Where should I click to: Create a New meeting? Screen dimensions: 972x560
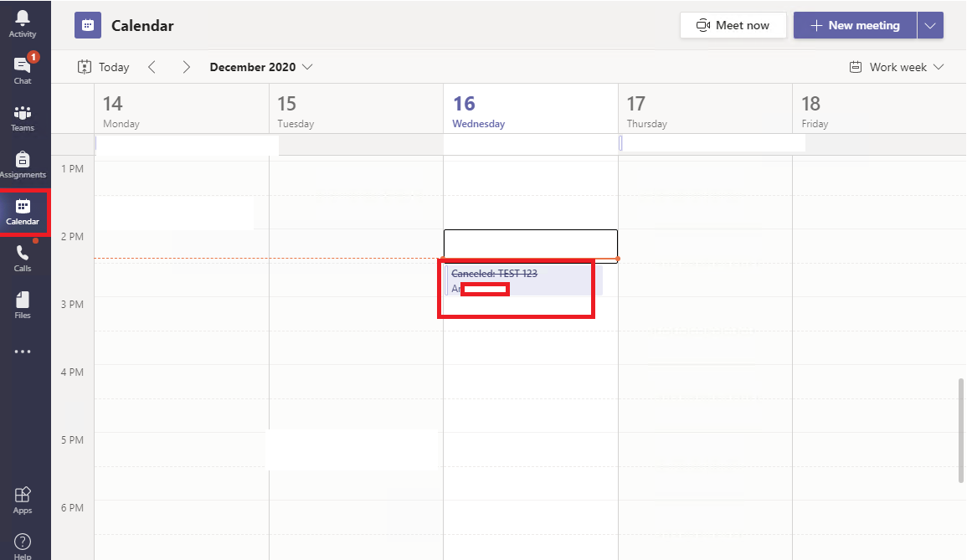(855, 25)
